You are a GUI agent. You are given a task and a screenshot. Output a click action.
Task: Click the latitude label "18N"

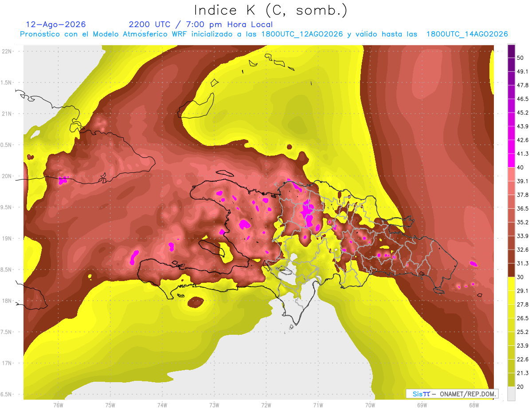[x=7, y=301]
